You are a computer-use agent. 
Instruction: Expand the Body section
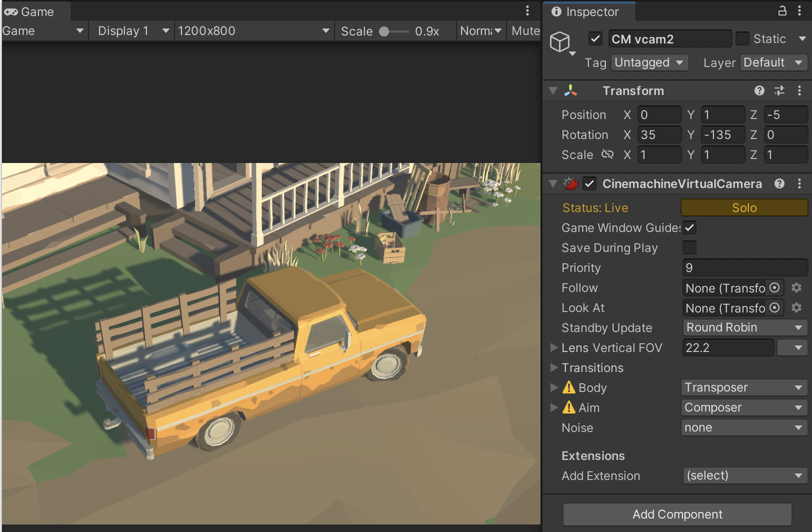[554, 387]
